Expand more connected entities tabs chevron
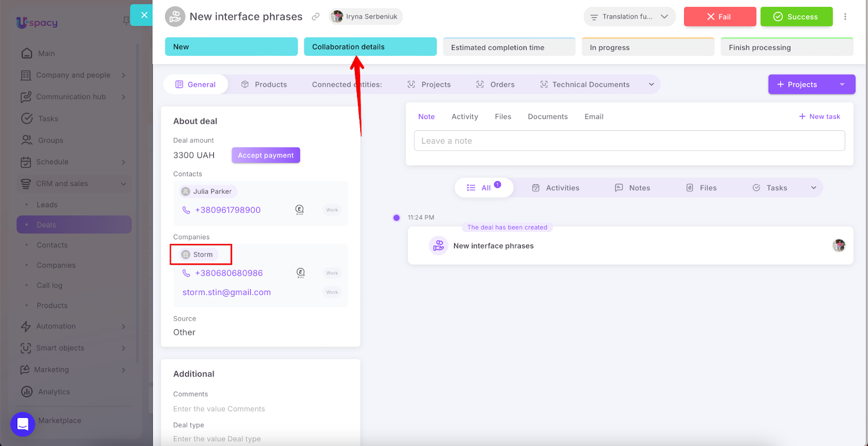 [x=651, y=85]
